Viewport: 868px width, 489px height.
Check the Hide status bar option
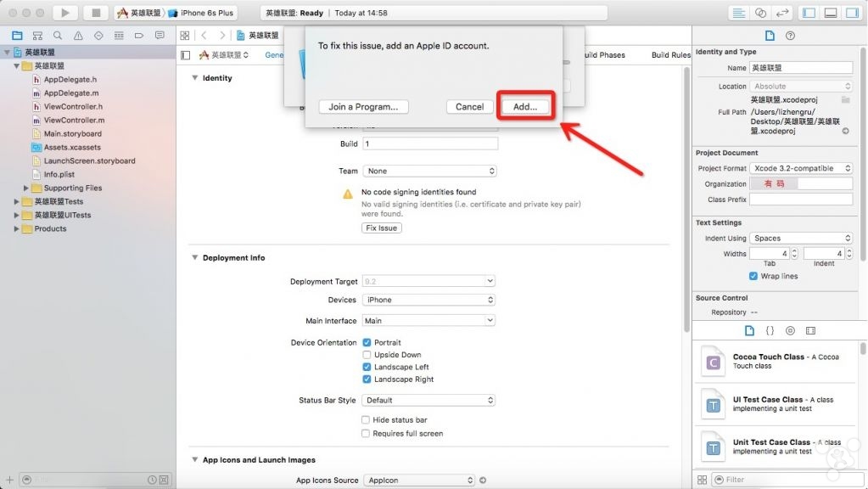pyautogui.click(x=366, y=420)
